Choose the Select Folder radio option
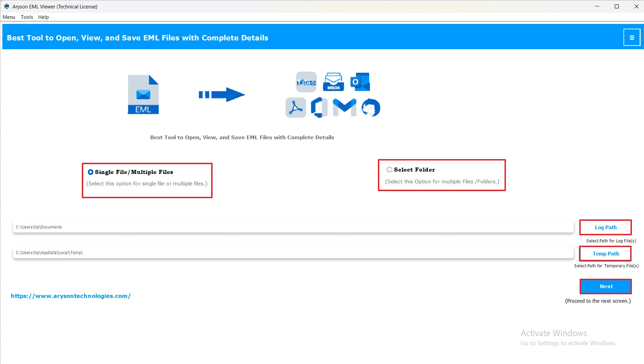The width and height of the screenshot is (644, 364). pyautogui.click(x=389, y=170)
